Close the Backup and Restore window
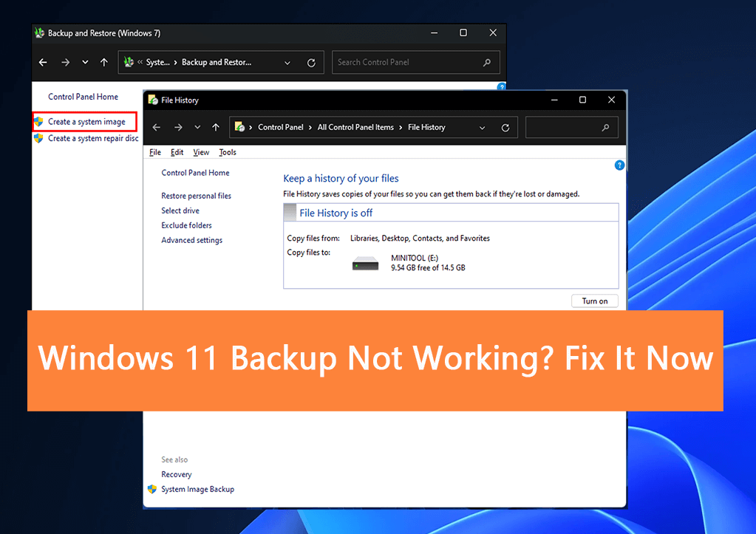Viewport: 756px width, 534px height. pyautogui.click(x=493, y=32)
